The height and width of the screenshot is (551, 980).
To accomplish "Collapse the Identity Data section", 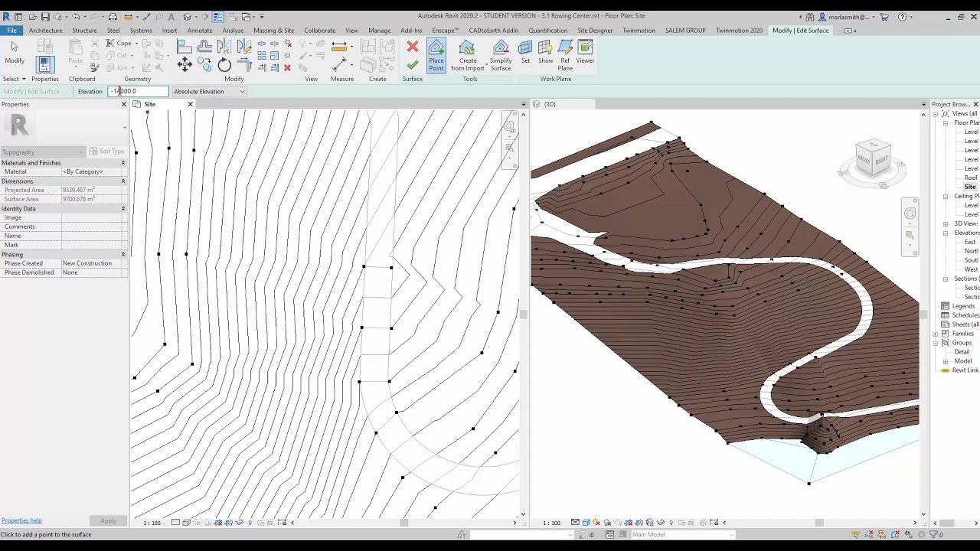I will click(122, 208).
